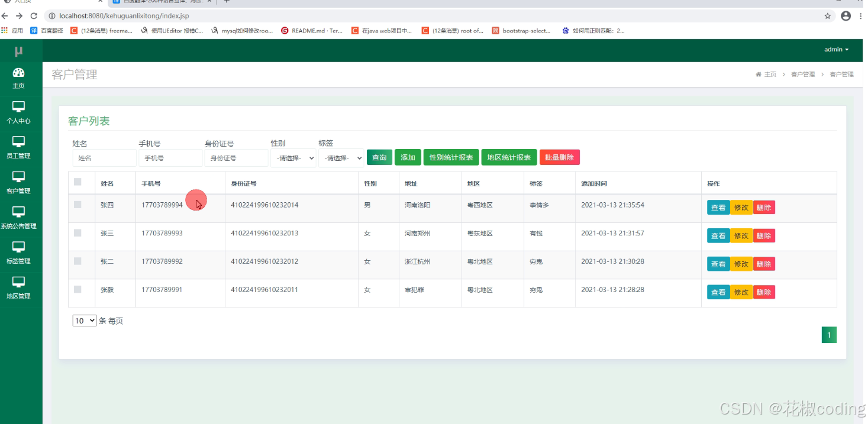Screen dimensions: 868x424
Task: Open the 标签 filter dropdown
Action: tap(341, 158)
